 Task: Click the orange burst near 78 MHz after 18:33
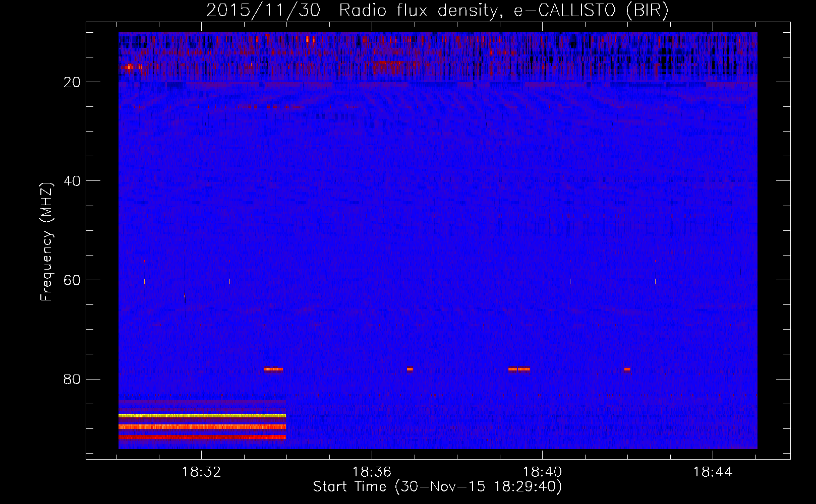(273, 369)
